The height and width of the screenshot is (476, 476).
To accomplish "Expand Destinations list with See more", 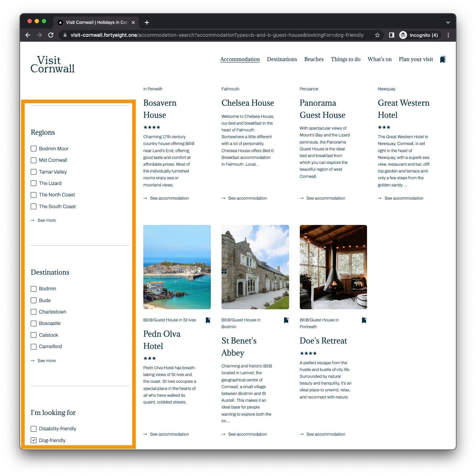I will click(46, 361).
